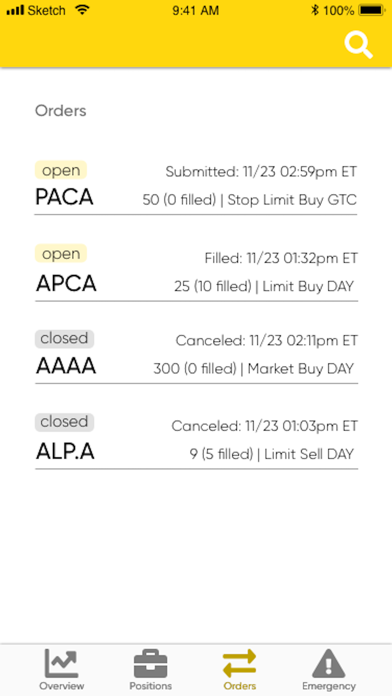
Task: Tap the open badge above PACA
Action: [61, 170]
